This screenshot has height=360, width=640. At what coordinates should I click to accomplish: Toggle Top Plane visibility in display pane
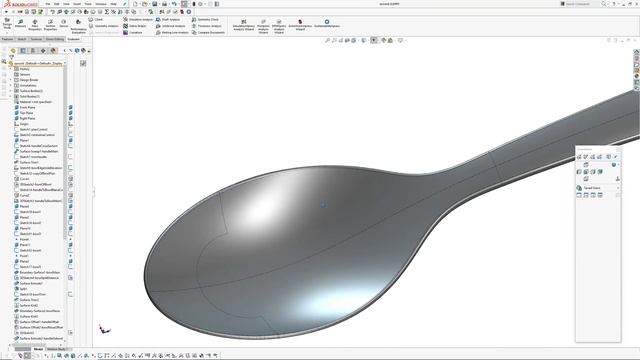click(71, 113)
